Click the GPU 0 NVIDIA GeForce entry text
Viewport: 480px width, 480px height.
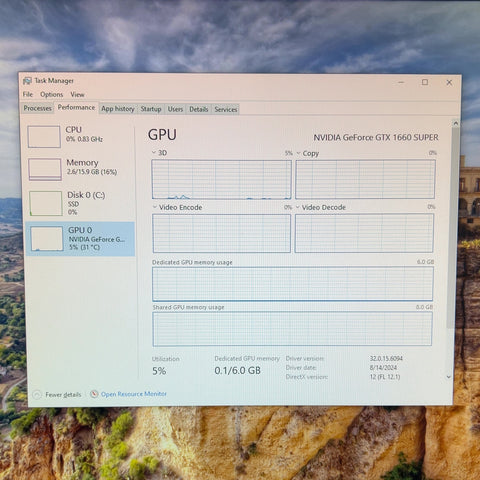pos(97,238)
